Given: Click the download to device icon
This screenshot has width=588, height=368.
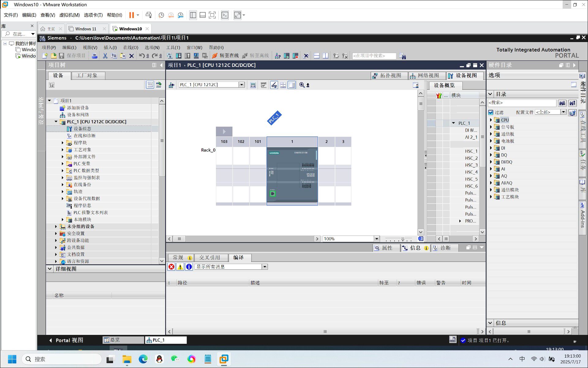Looking at the screenshot, I should click(179, 56).
